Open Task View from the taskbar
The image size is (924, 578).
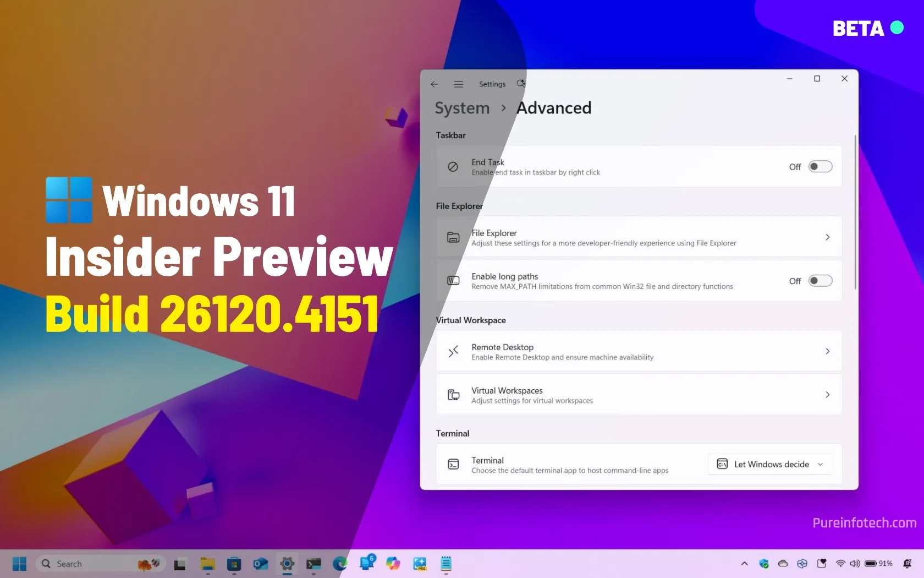coord(180,564)
